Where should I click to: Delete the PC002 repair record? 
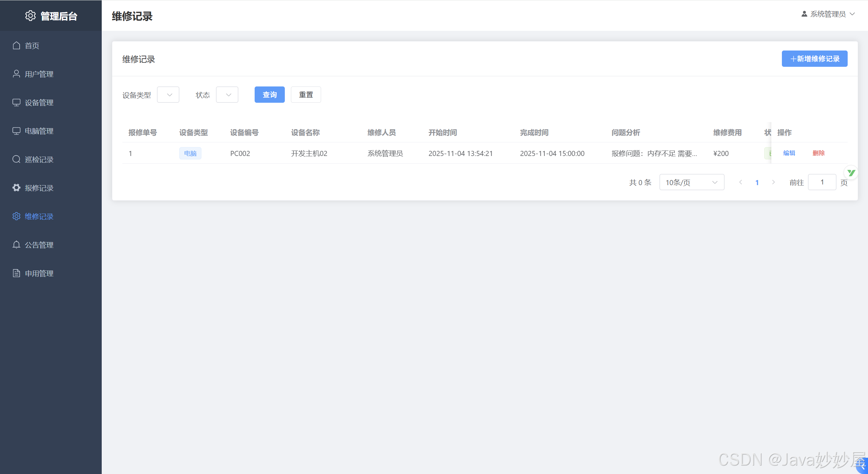click(x=818, y=153)
